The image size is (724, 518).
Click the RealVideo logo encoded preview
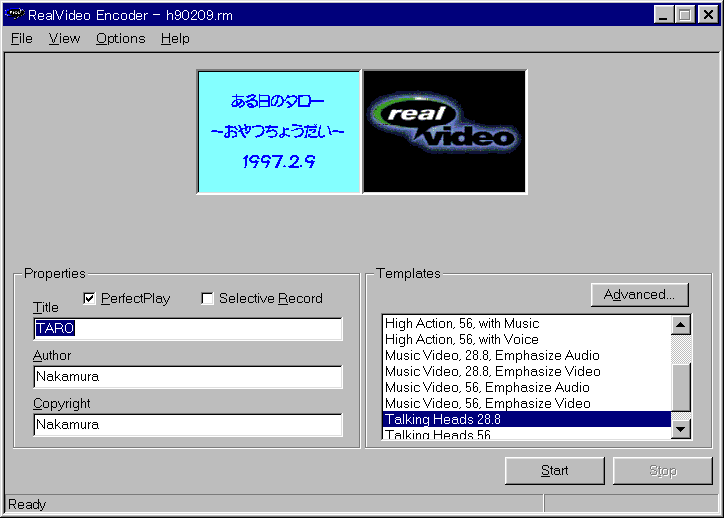[445, 132]
